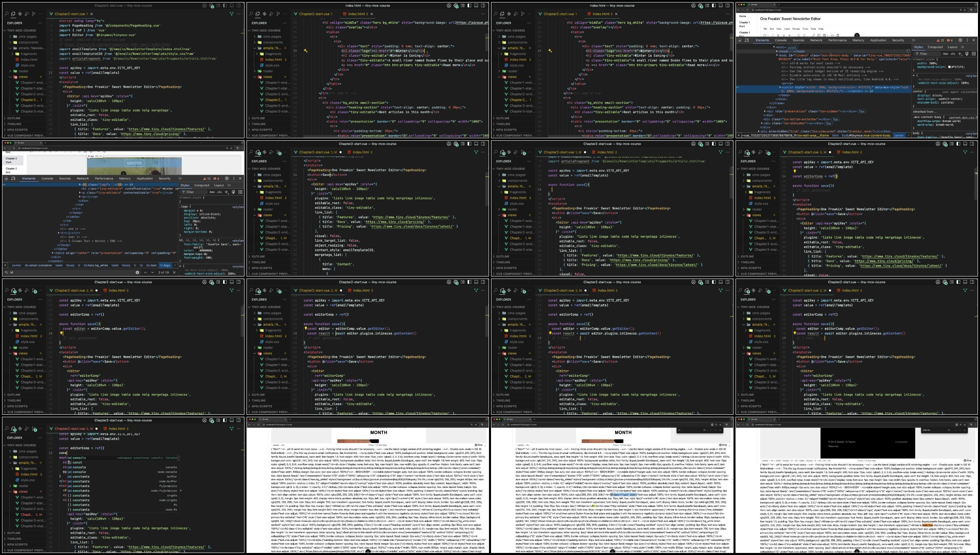
Task: Toggle inspect-element picker in .logo DevTools
Action: 6,178
